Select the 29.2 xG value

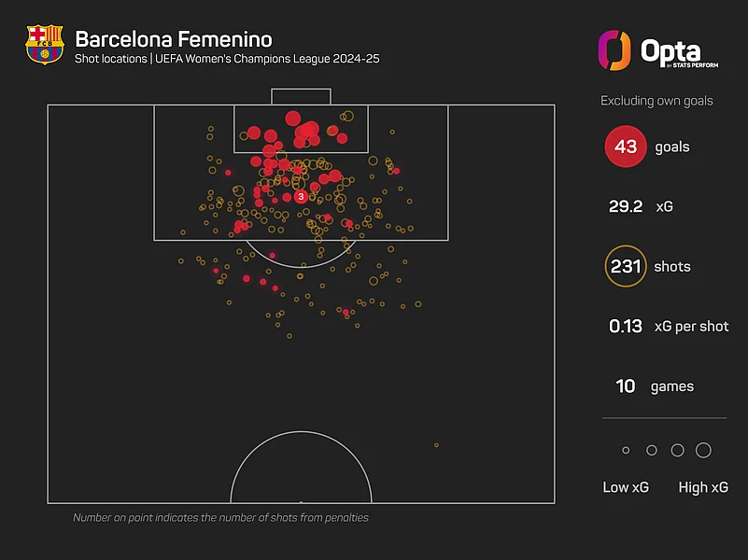pyautogui.click(x=626, y=207)
